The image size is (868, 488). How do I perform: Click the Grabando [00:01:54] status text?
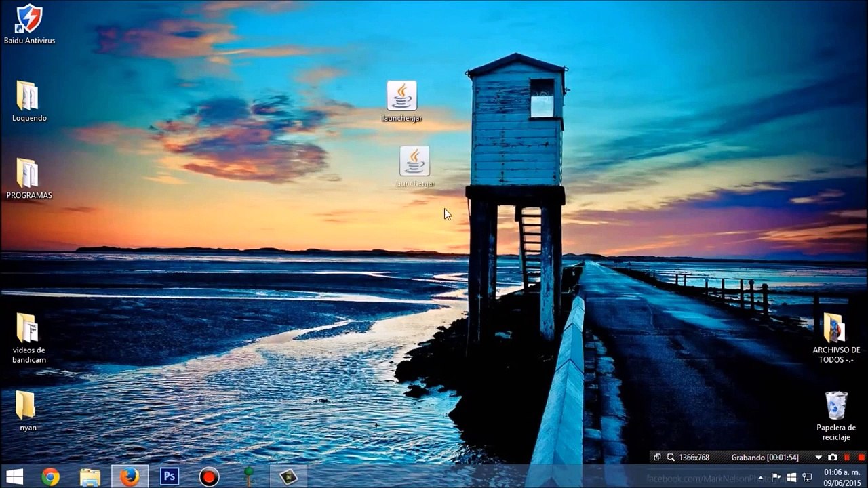click(x=765, y=457)
